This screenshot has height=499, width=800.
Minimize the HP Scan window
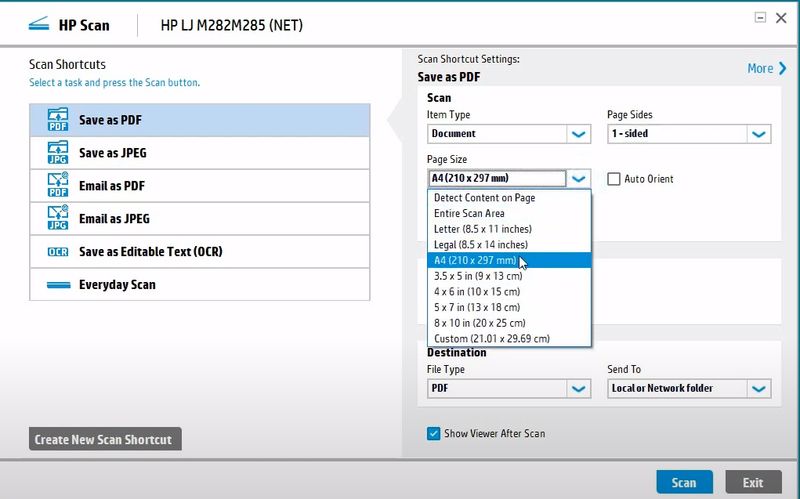[760, 18]
